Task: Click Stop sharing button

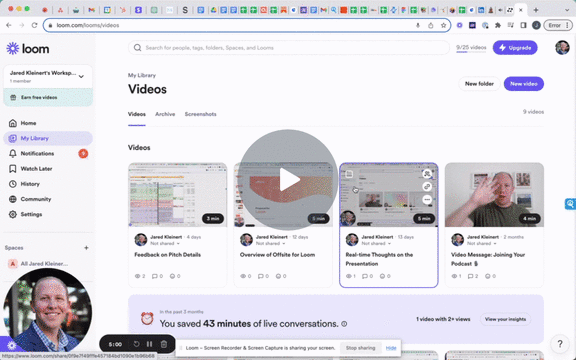Action: pos(360,348)
